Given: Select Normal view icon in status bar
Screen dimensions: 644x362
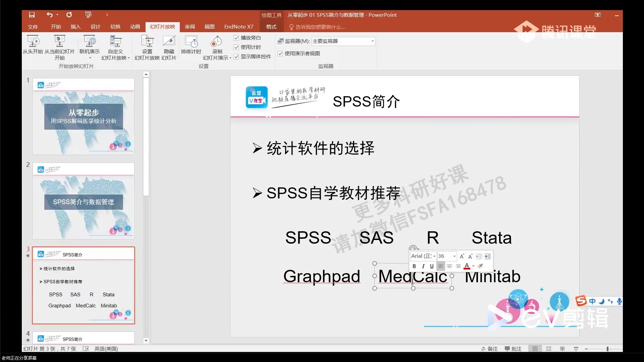Looking at the screenshot, I should (535, 349).
